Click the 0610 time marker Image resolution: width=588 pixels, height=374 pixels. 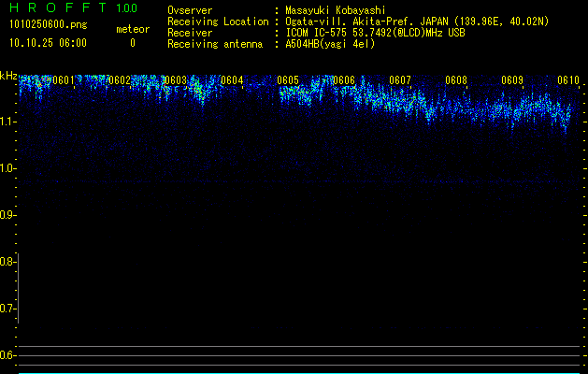pos(568,80)
